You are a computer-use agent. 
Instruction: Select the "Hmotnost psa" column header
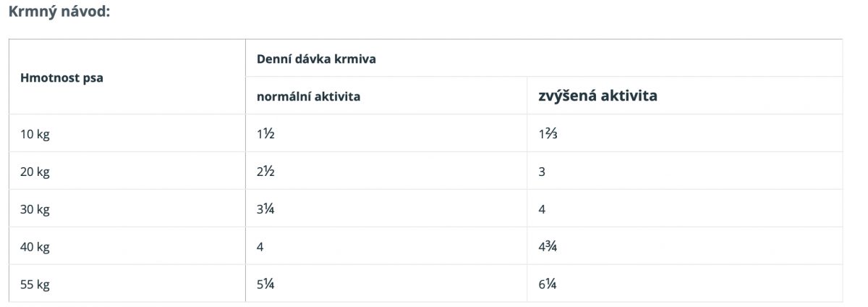point(61,77)
